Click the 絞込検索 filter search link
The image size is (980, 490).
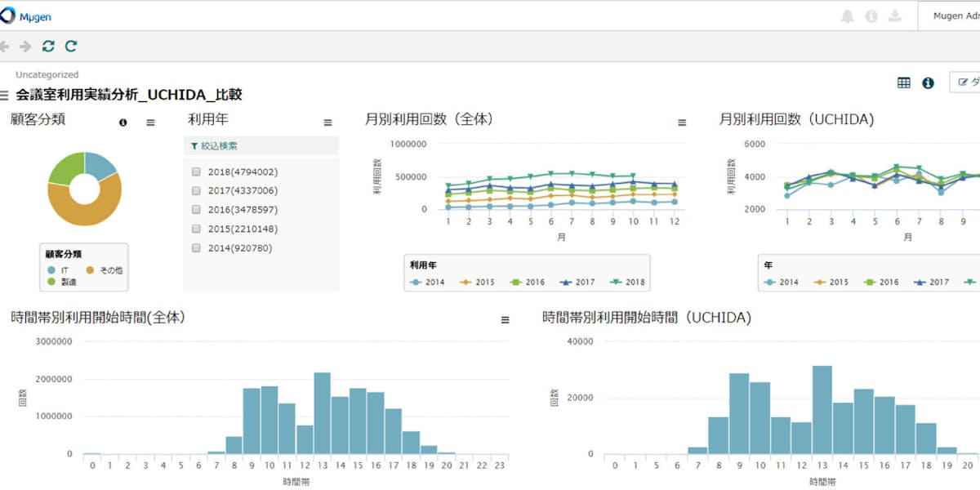[214, 145]
